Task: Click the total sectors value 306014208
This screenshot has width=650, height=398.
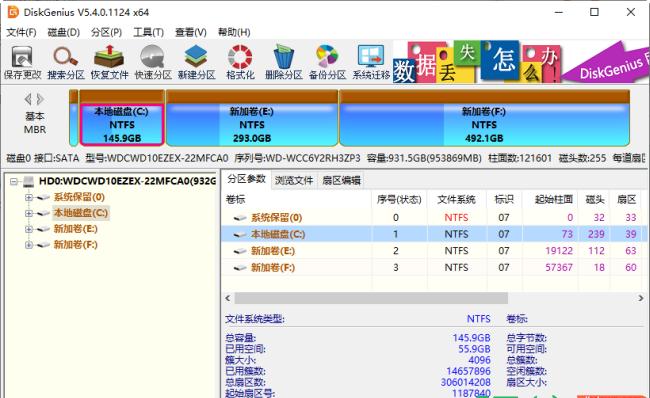Action: 466,382
